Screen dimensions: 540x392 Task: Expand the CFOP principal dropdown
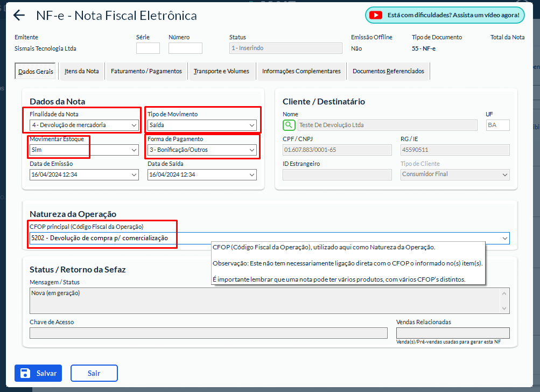click(504, 238)
